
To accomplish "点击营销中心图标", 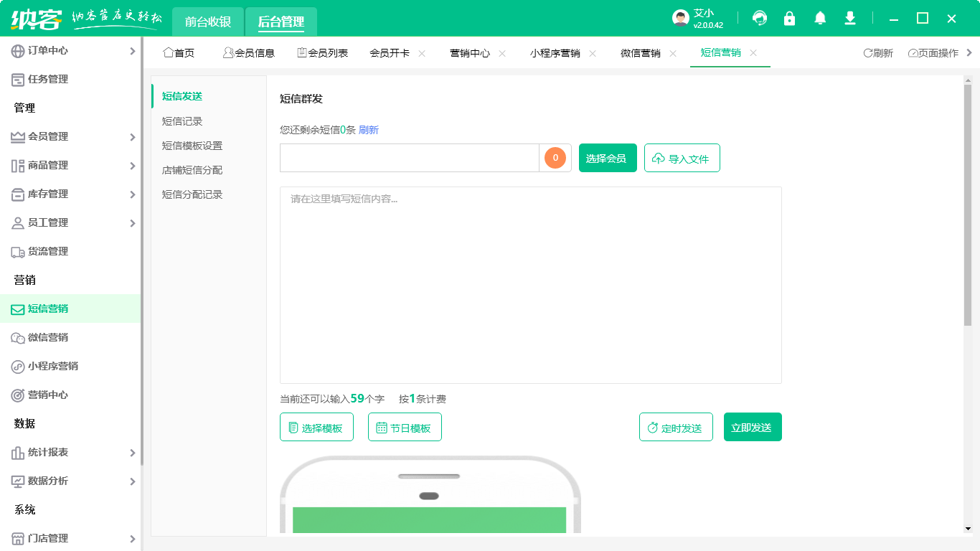I will point(19,395).
